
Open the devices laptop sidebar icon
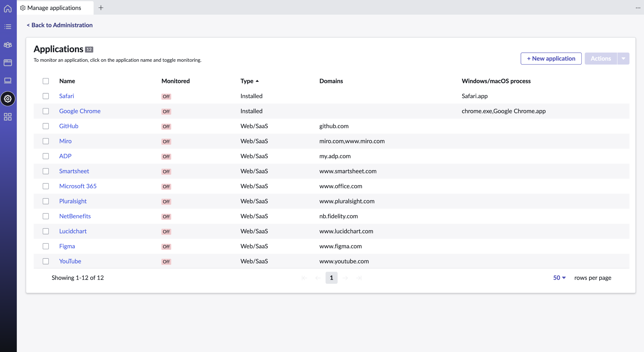8,81
